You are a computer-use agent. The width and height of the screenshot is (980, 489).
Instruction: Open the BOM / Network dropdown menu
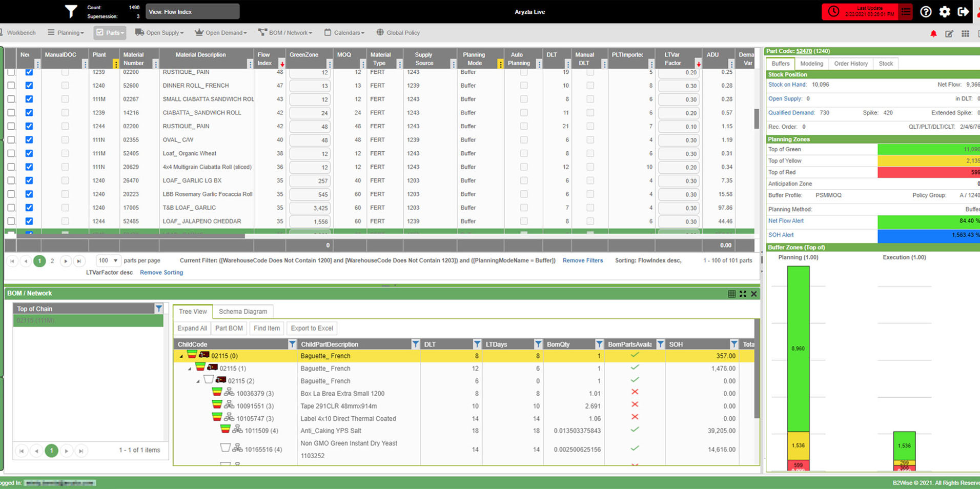[285, 33]
